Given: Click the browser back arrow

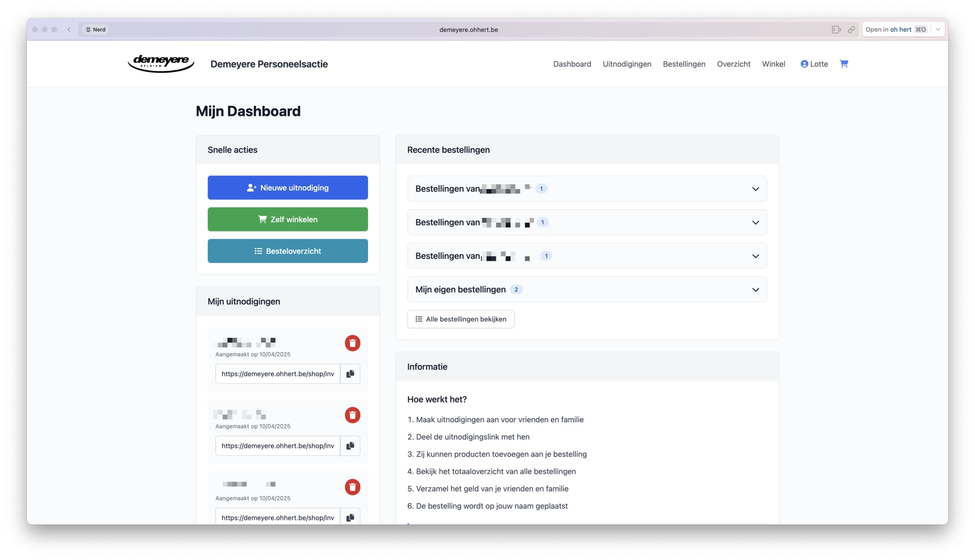Looking at the screenshot, I should (x=69, y=30).
